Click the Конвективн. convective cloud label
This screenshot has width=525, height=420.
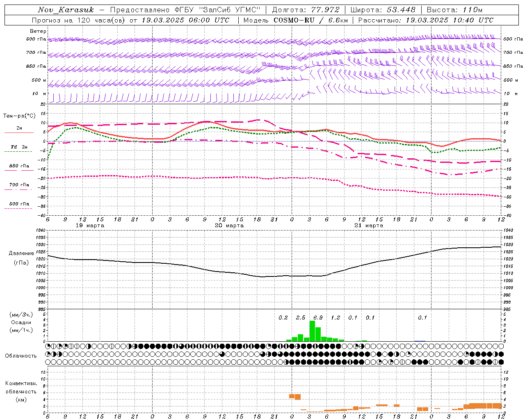click(21, 383)
